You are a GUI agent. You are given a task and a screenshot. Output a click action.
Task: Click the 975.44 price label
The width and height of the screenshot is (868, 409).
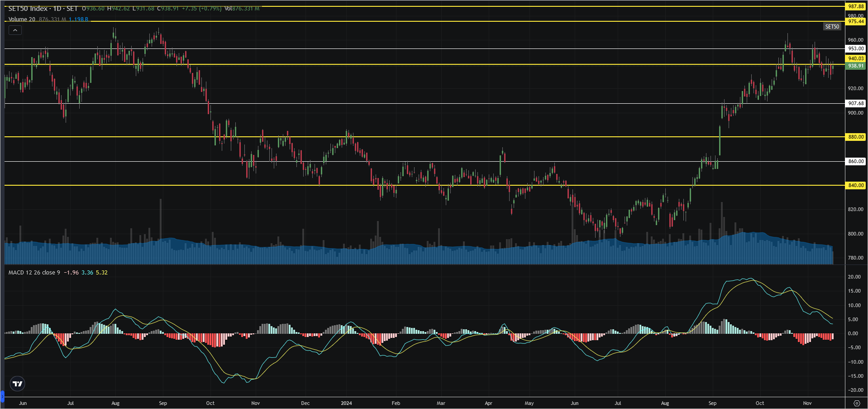coord(855,21)
